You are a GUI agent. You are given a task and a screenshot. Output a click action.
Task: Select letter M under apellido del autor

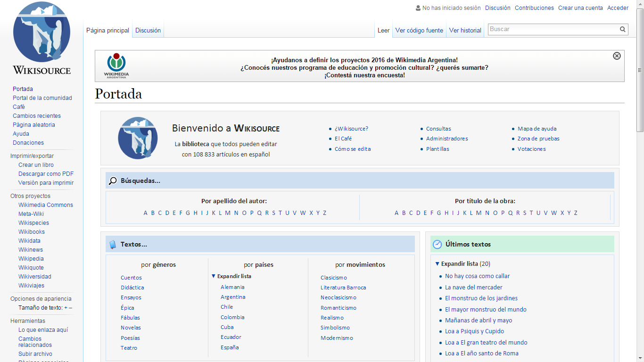click(228, 213)
